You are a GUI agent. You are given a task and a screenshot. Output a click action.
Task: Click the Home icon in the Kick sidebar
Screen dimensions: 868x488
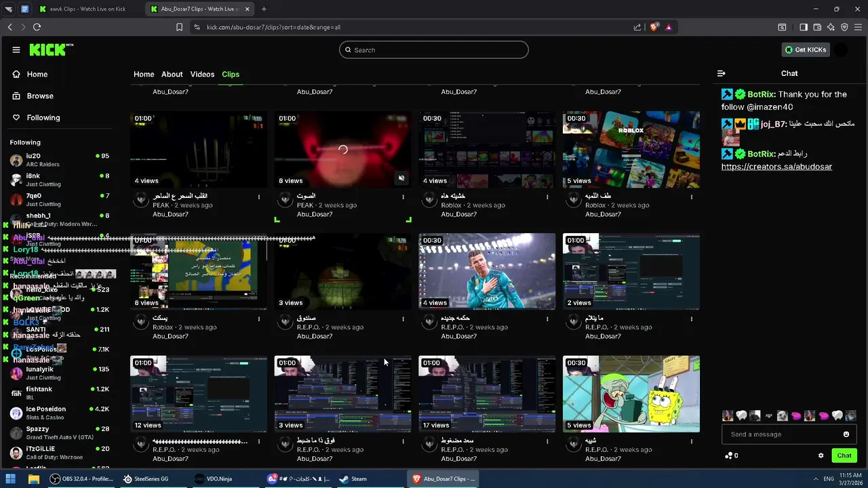click(x=16, y=74)
